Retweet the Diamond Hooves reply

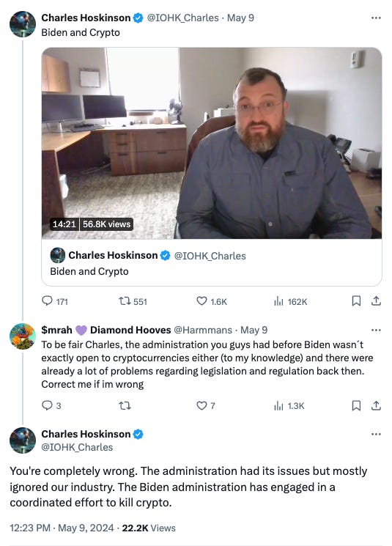[125, 405]
